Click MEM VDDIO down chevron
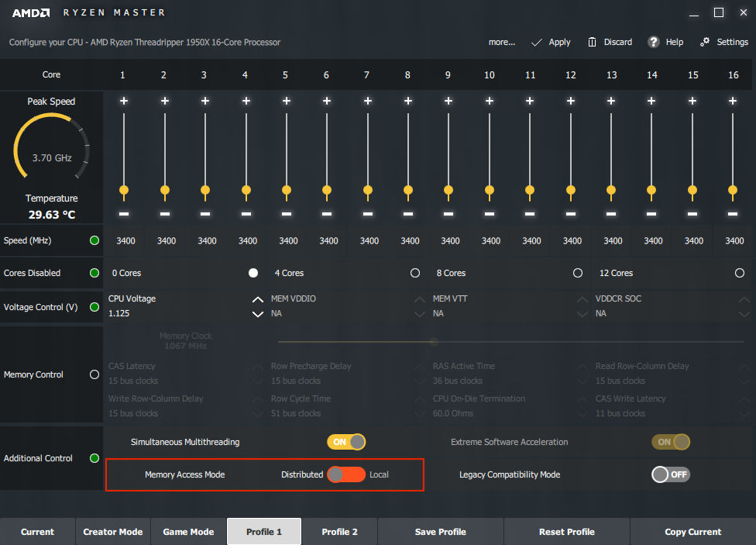 420,314
